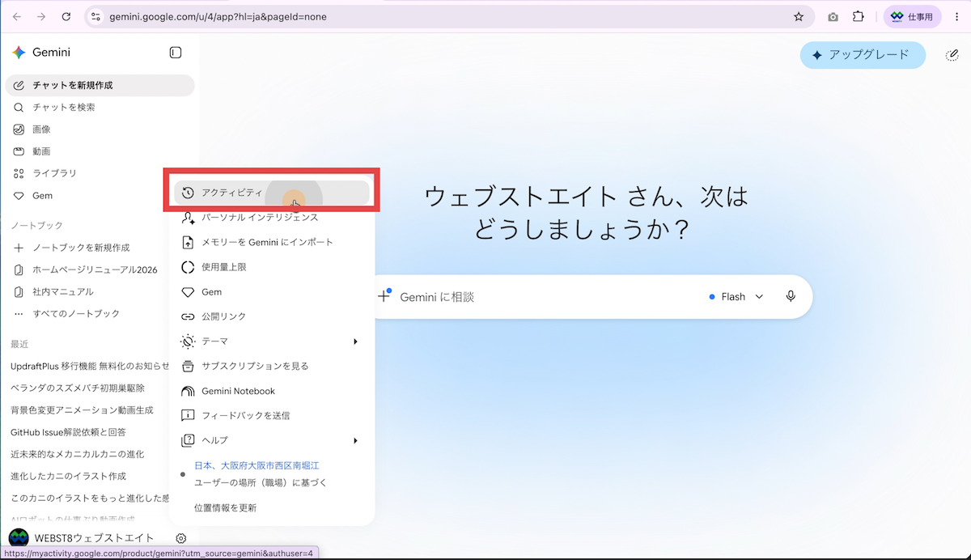Viewport: 971px width, 560px height.
Task: Click the site info icon in address bar
Action: tap(95, 16)
